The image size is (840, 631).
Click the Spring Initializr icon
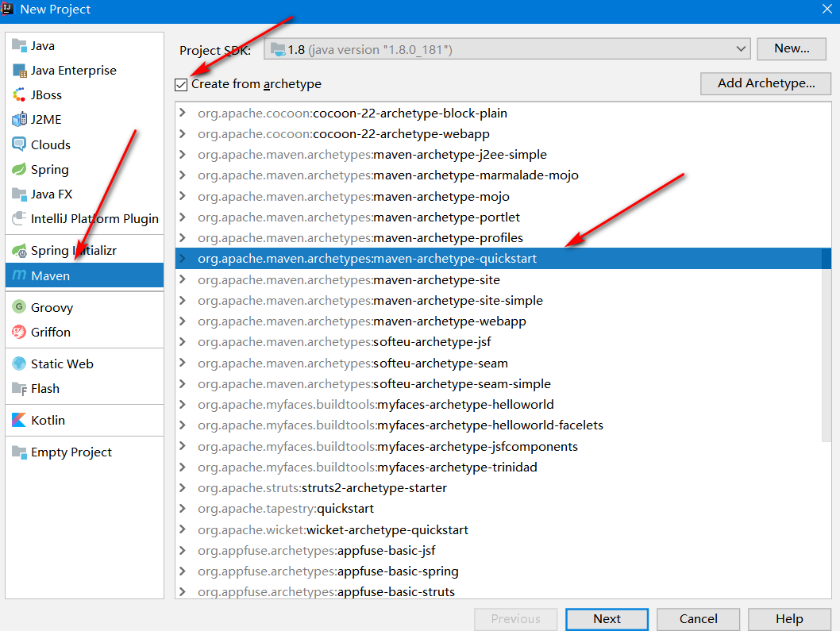coord(19,250)
